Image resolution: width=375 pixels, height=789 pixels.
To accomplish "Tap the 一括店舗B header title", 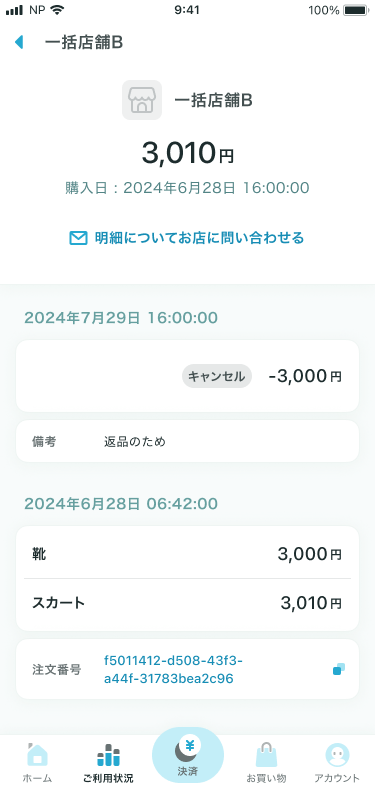I will click(x=84, y=43).
